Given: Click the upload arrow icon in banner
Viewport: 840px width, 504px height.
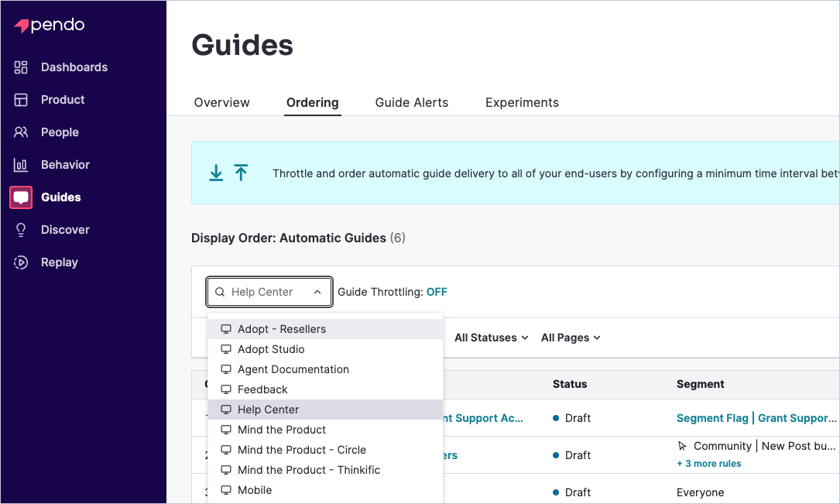Looking at the screenshot, I should 241,173.
